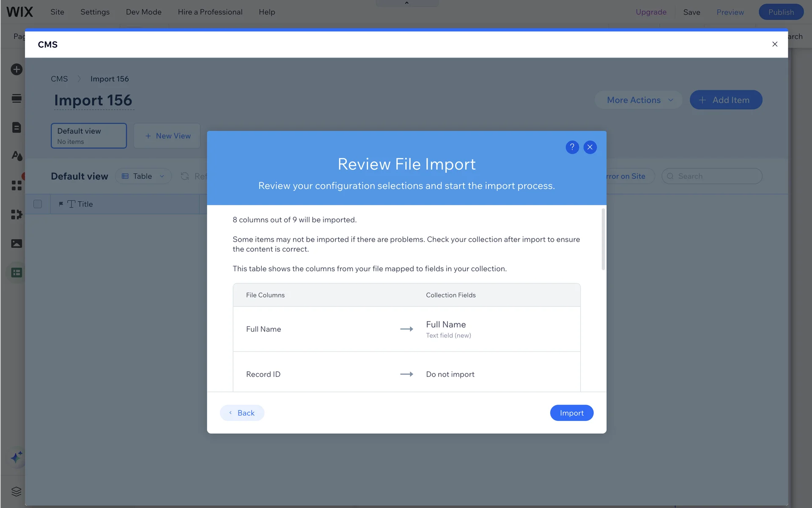Open the Add Apps grid icon
The image size is (812, 508).
[16, 185]
